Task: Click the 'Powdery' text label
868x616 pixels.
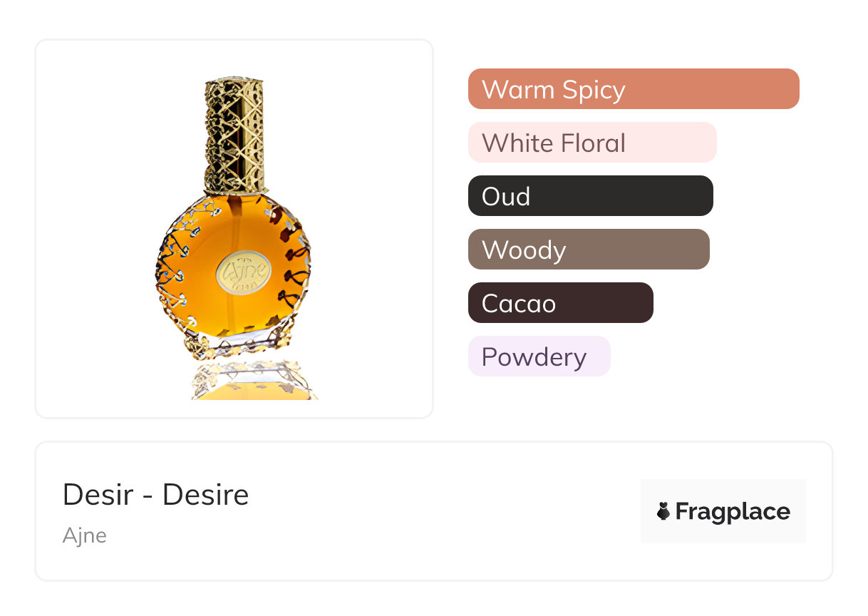Action: tap(534, 356)
